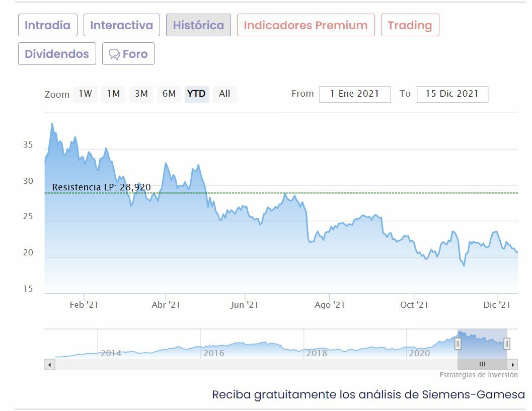Select the 3M zoom range
Screen dimensions: 532x411
pyautogui.click(x=141, y=94)
